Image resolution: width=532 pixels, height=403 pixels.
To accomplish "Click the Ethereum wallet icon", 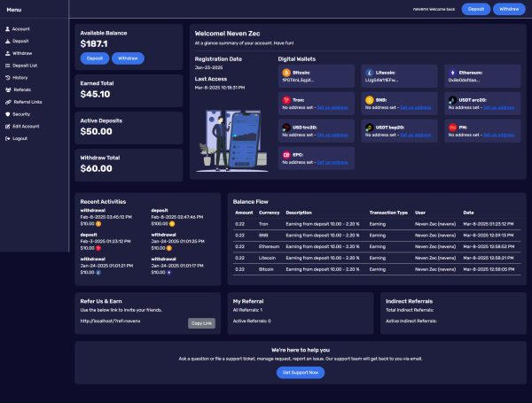I will click(x=451, y=73).
